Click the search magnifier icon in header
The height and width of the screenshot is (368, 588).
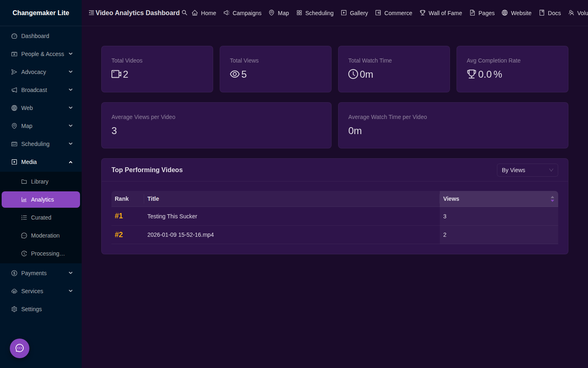pyautogui.click(x=185, y=13)
